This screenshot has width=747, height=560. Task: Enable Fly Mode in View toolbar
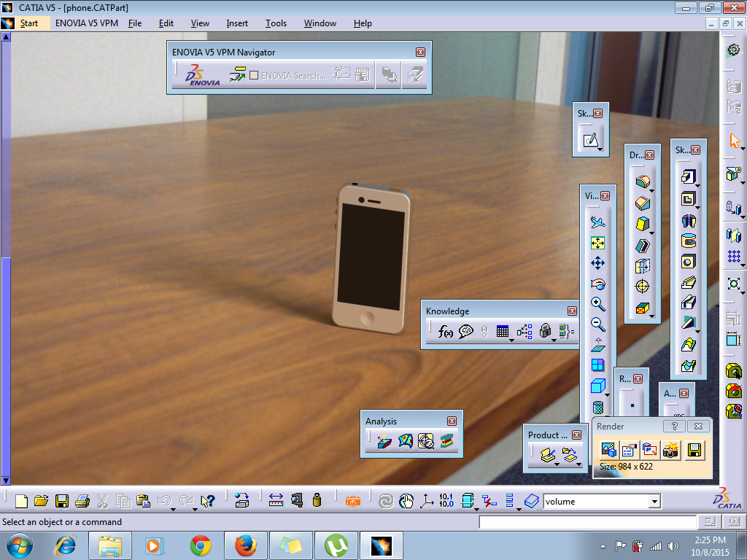[598, 222]
